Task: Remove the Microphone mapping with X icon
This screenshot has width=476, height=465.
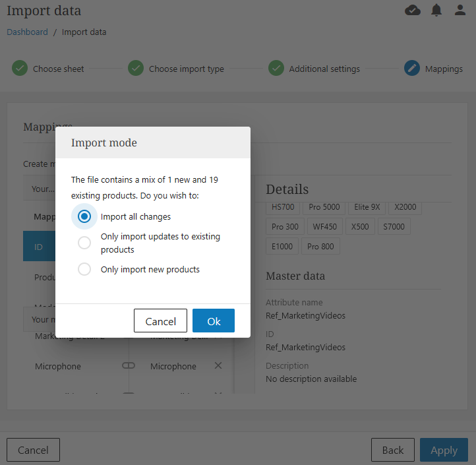Action: (218, 366)
